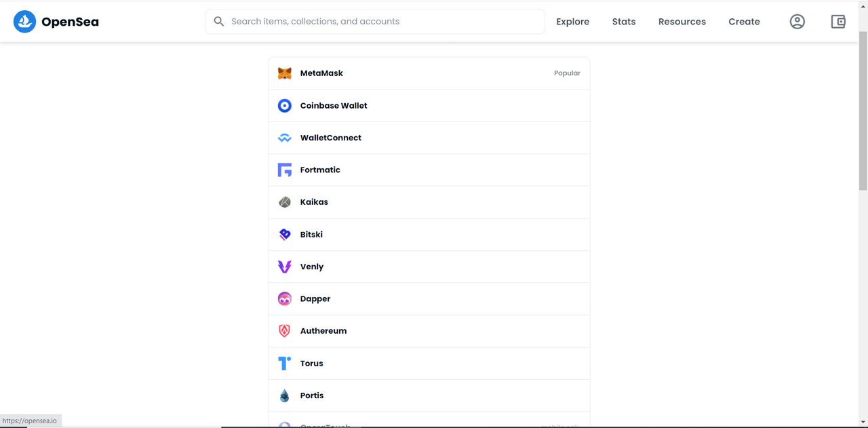Open the Stats menu

pyautogui.click(x=624, y=22)
